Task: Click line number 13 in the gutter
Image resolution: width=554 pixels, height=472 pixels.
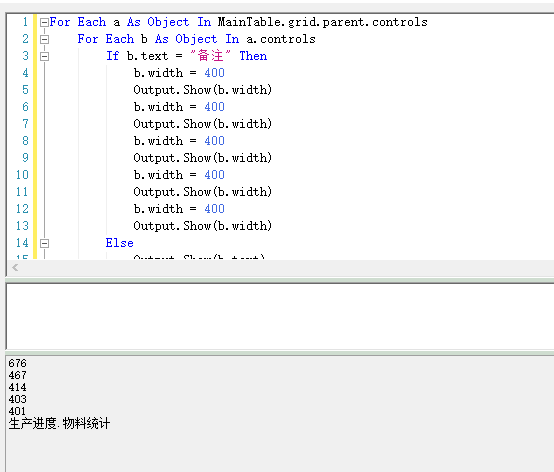Action: pyautogui.click(x=22, y=226)
